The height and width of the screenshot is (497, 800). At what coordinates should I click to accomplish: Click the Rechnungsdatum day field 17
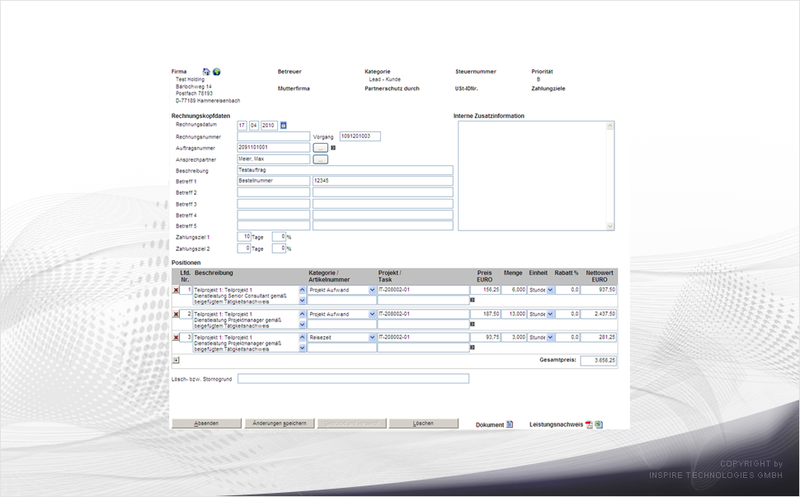tap(242, 126)
